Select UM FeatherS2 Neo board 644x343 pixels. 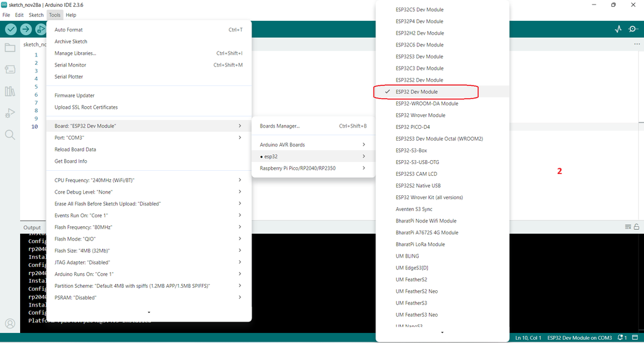tap(442, 291)
